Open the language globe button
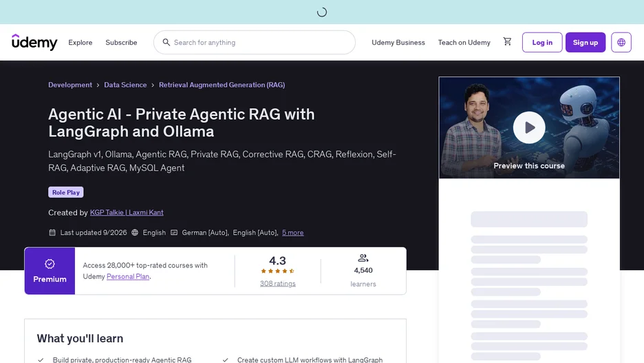This screenshot has width=644, height=363. pos(621,42)
